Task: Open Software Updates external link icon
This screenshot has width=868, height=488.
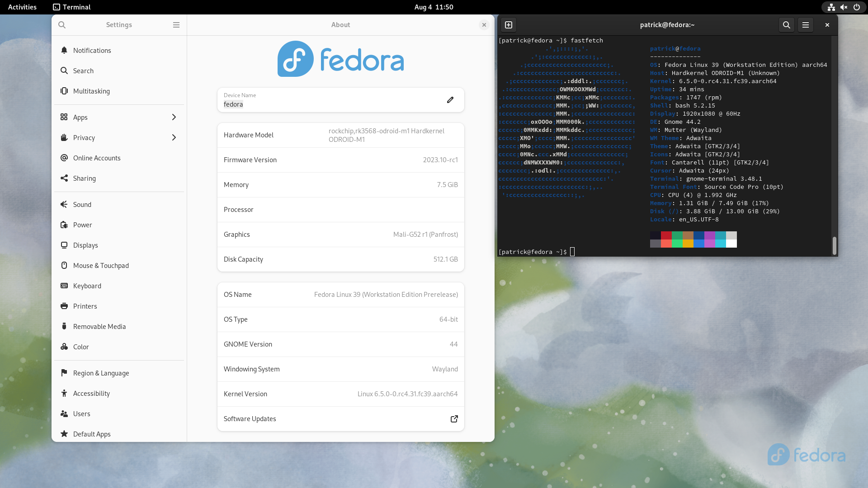Action: (x=454, y=419)
